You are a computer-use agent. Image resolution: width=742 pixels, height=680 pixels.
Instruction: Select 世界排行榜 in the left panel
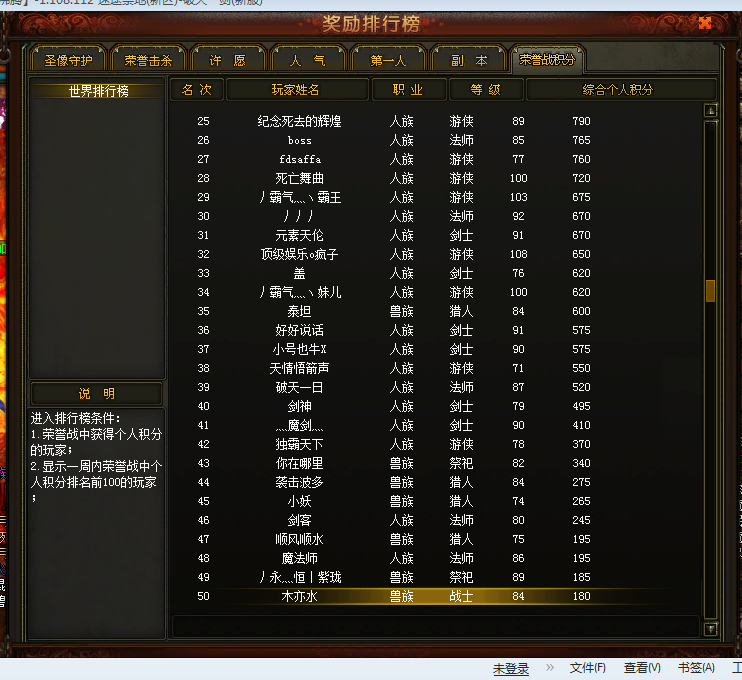98,91
